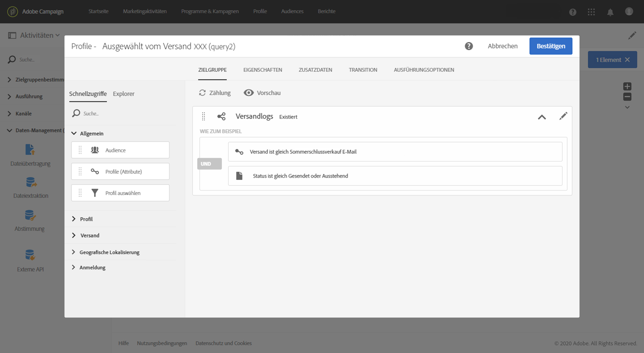
Task: Expand the Versand section
Action: point(74,235)
